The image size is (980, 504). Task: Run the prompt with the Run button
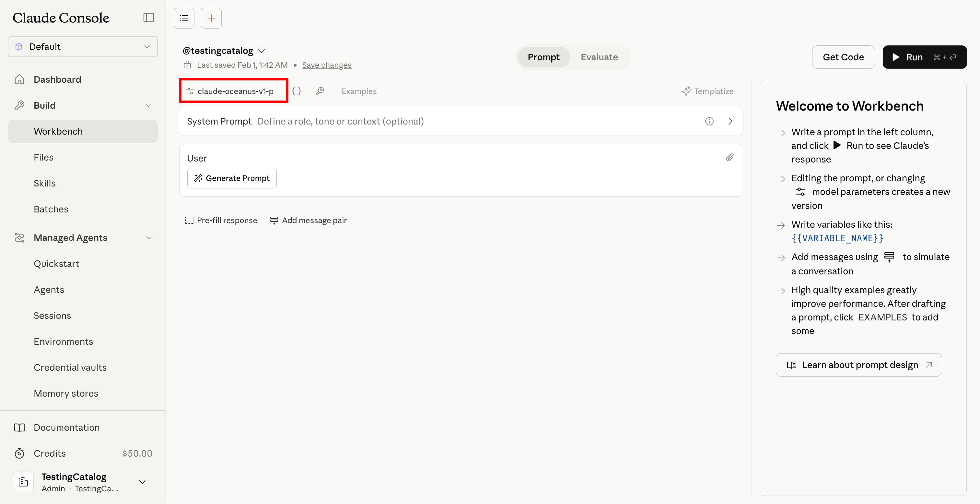tap(924, 57)
